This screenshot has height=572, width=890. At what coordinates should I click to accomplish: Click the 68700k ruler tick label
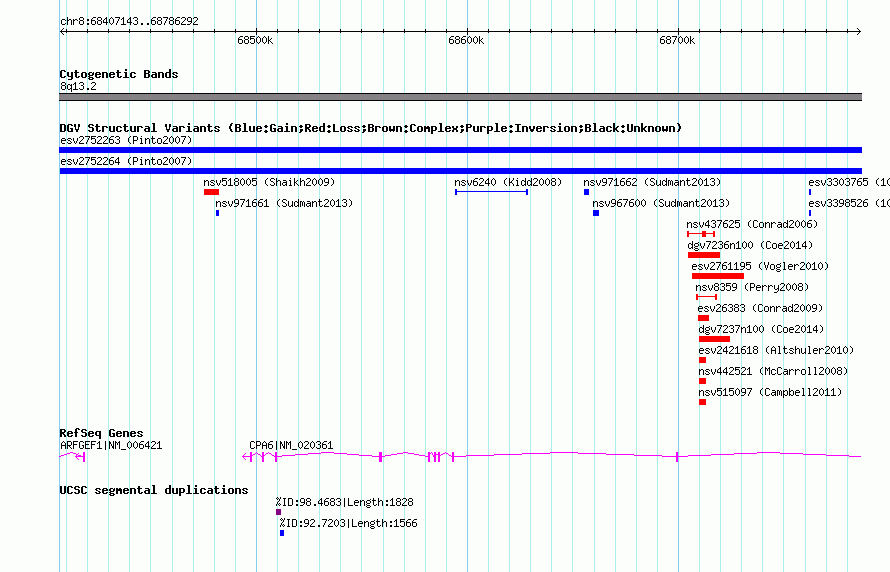[677, 40]
